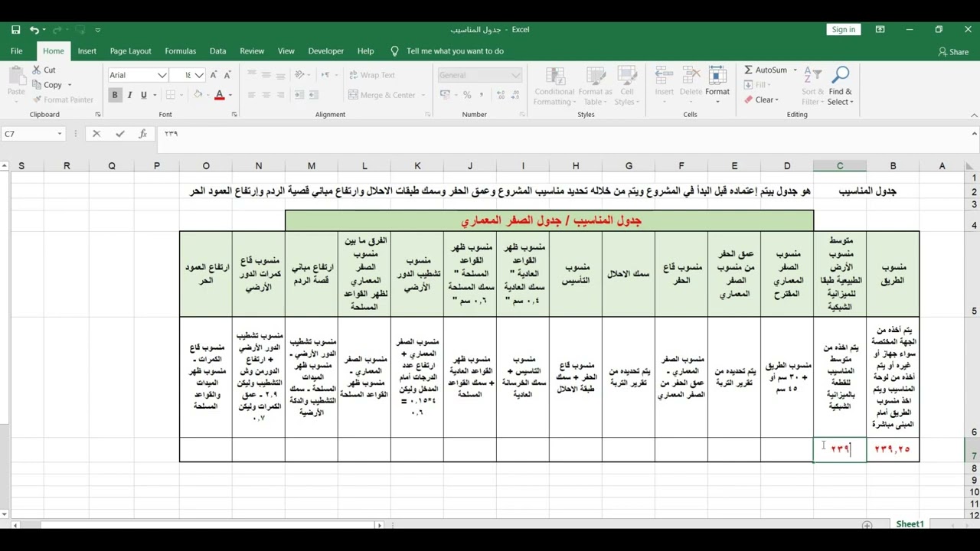Click header cell منسوب التأسيس
Viewport: 980px width, 551px height.
tap(576, 274)
